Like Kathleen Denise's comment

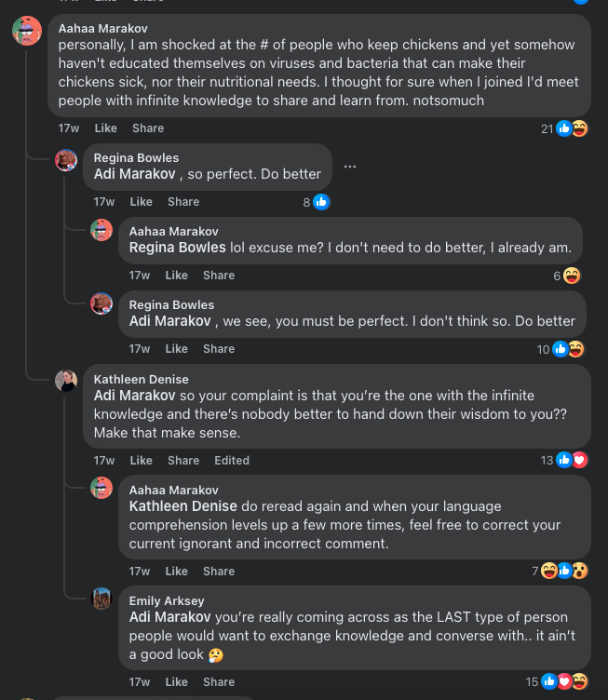click(142, 460)
